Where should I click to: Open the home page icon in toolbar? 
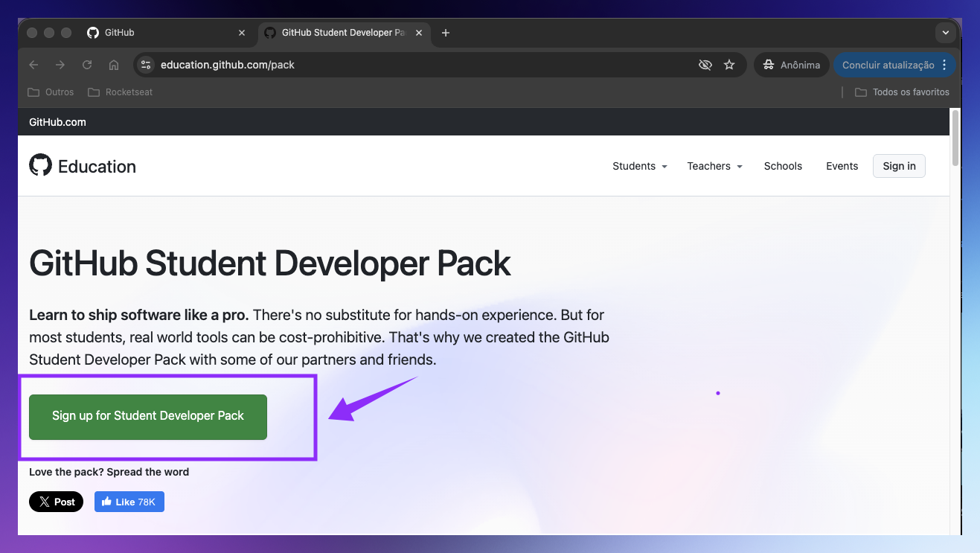[114, 65]
